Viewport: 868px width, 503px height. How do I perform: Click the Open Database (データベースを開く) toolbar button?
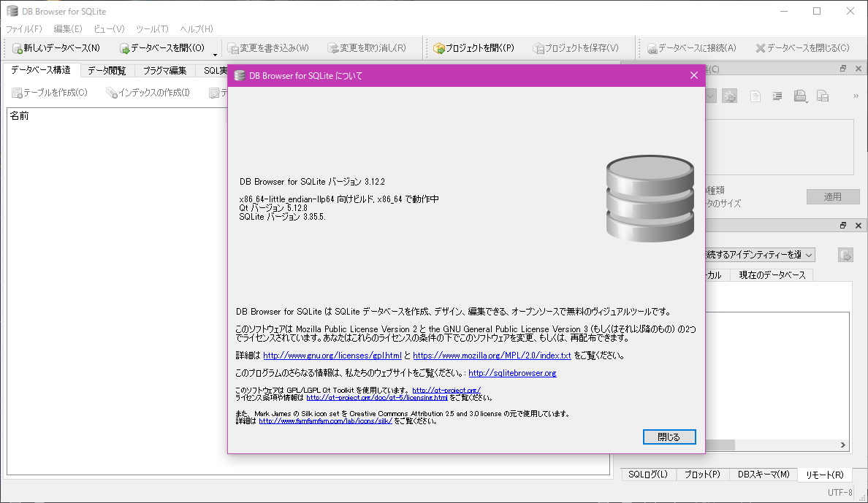tap(162, 48)
